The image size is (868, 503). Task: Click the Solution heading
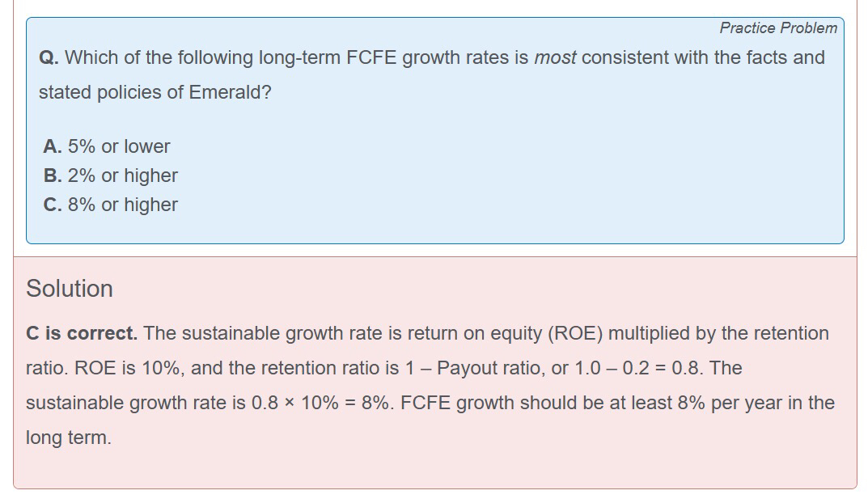(70, 289)
